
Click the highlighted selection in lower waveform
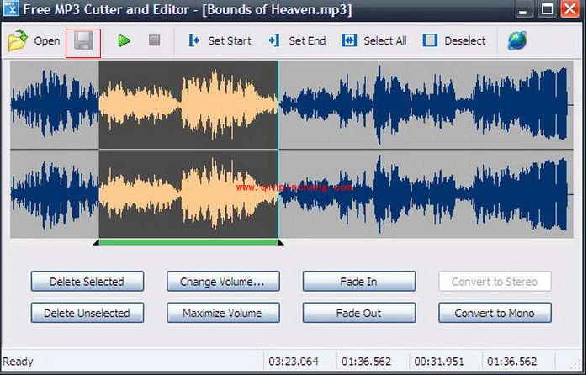pos(188,194)
